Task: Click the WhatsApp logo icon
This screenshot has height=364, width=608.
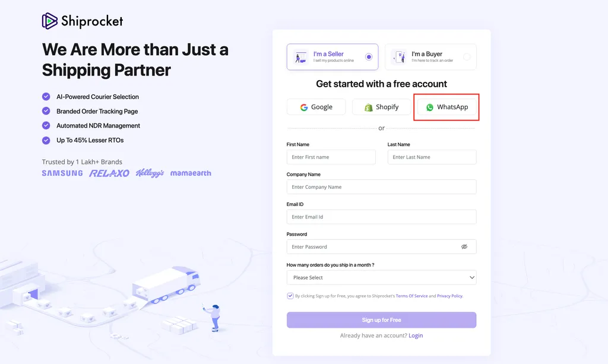Action: [430, 107]
